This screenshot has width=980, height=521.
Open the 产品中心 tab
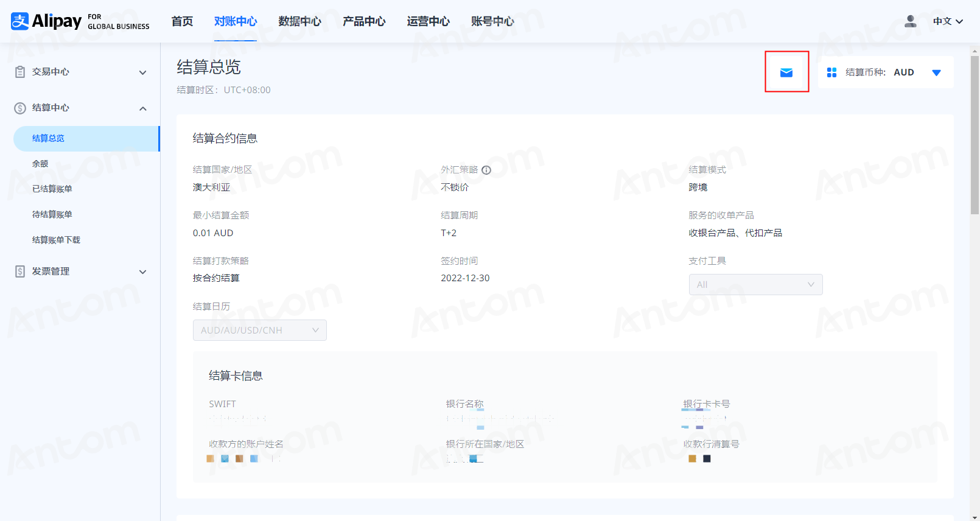pyautogui.click(x=364, y=21)
